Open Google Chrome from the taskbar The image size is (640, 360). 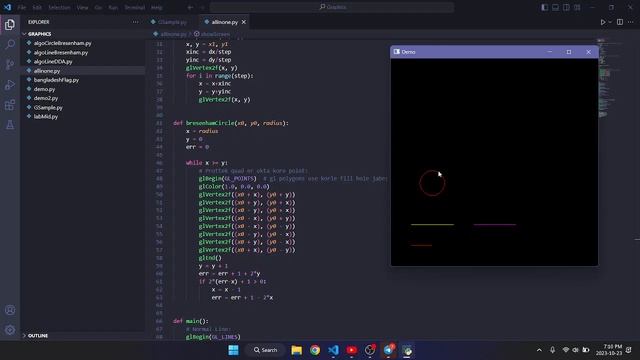(x=315, y=350)
